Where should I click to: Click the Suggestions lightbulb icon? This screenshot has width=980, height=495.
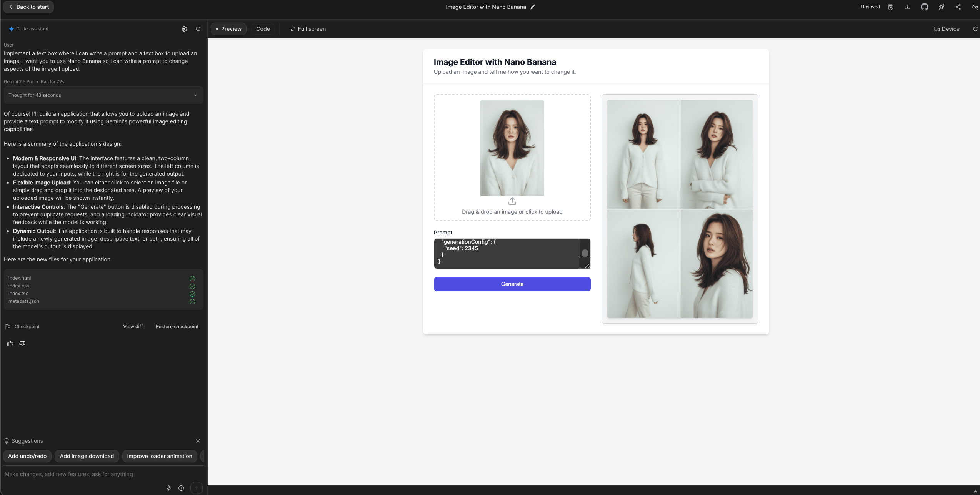click(7, 441)
